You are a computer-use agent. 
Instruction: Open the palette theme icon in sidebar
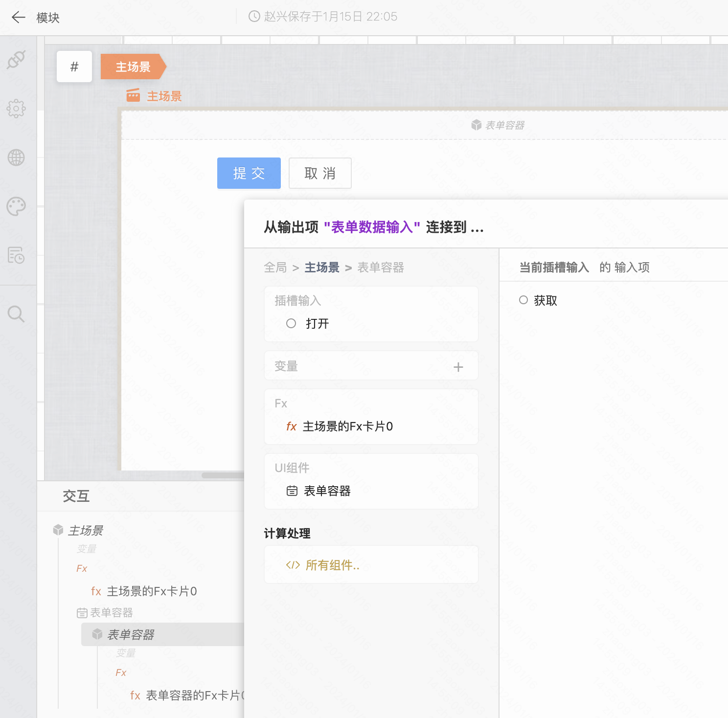click(16, 206)
